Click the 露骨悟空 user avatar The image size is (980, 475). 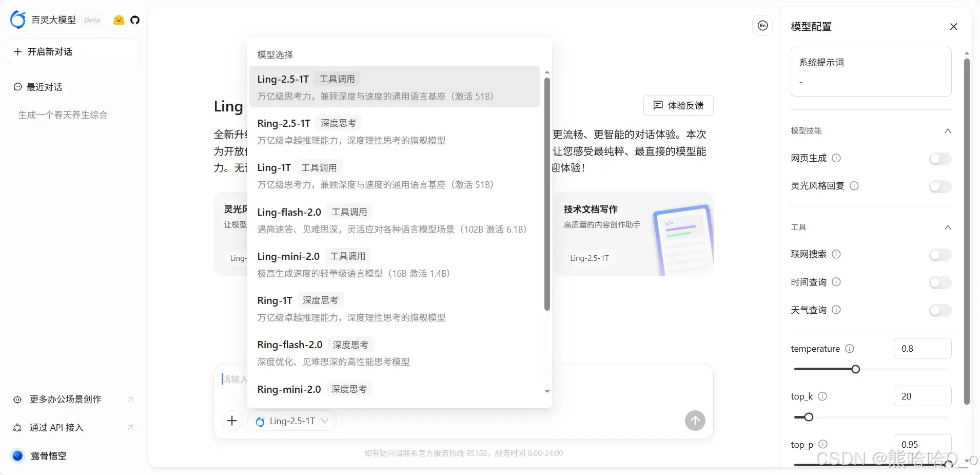[17, 455]
